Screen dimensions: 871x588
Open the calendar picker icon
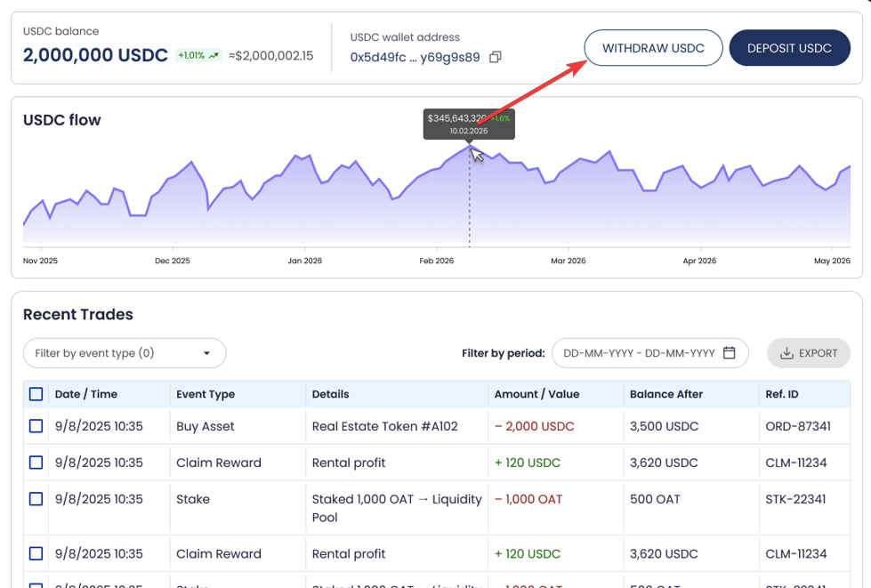pyautogui.click(x=730, y=353)
